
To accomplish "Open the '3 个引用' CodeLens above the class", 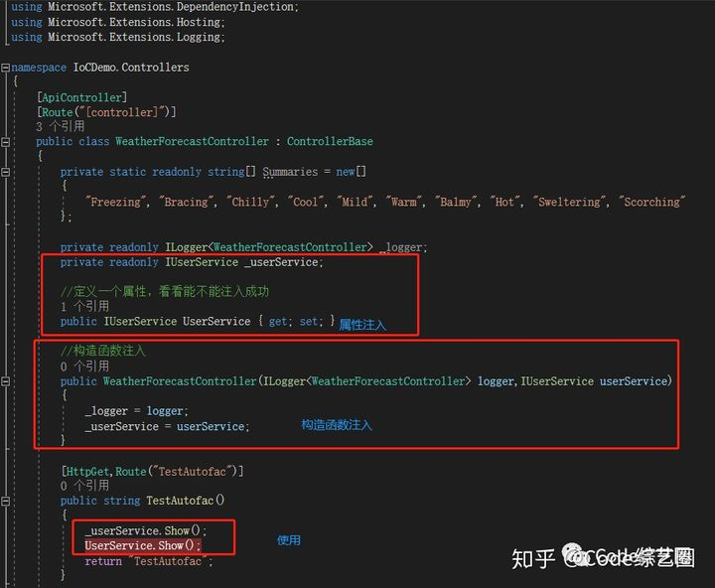I will pos(61,126).
